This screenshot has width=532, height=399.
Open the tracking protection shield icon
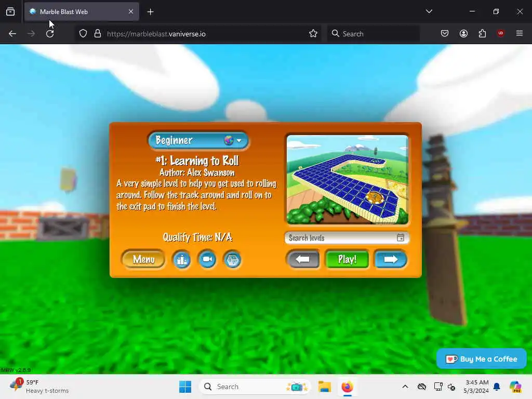[83, 34]
